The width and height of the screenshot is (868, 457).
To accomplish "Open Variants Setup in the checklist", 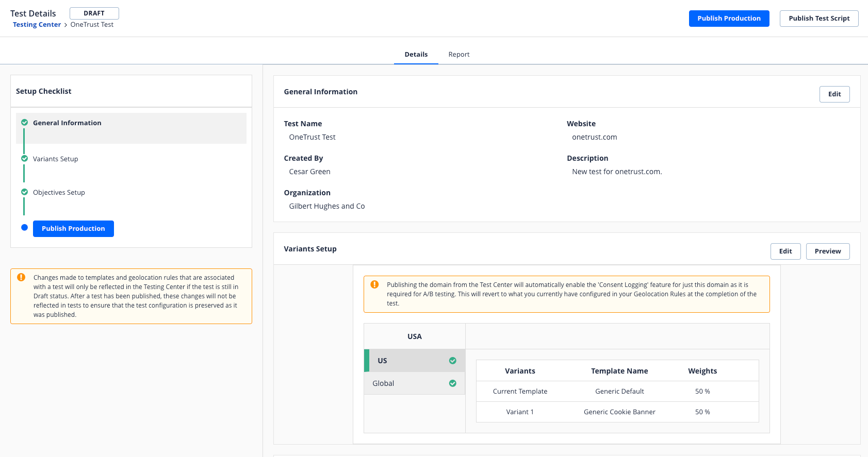I will 56,159.
